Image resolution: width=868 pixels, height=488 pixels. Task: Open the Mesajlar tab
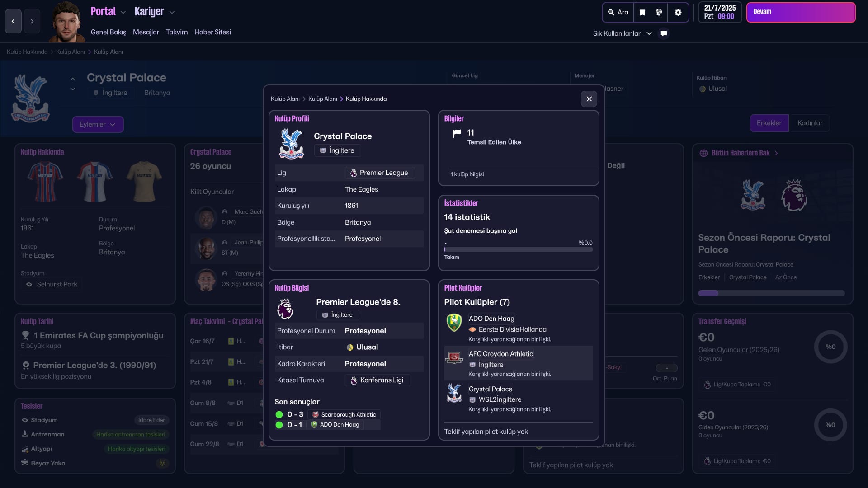146,32
